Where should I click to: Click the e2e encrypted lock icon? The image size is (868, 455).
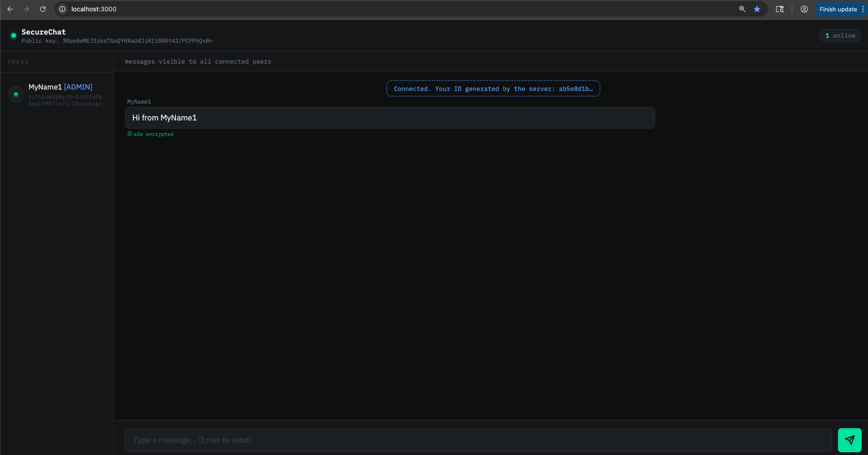[x=129, y=133]
